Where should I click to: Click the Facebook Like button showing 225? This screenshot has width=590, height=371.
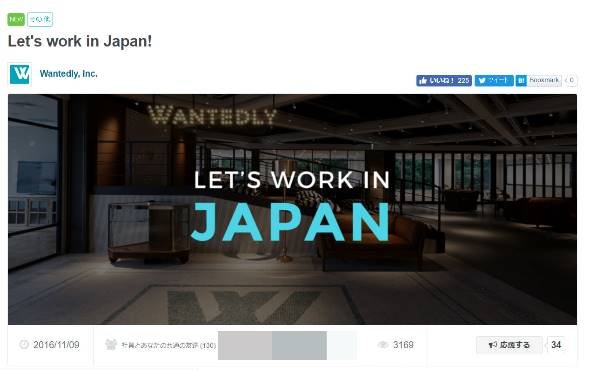click(x=444, y=81)
